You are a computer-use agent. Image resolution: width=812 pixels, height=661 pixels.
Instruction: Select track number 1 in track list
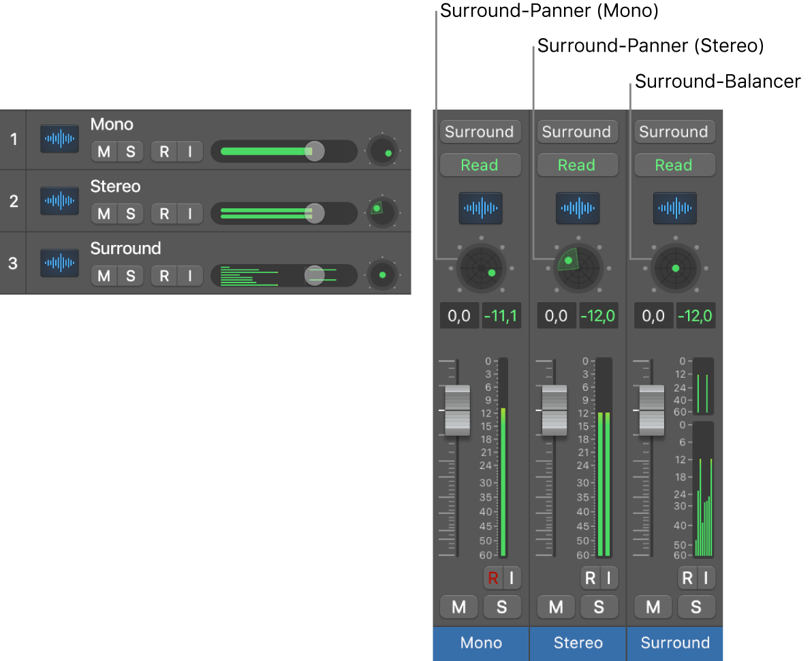(x=14, y=140)
